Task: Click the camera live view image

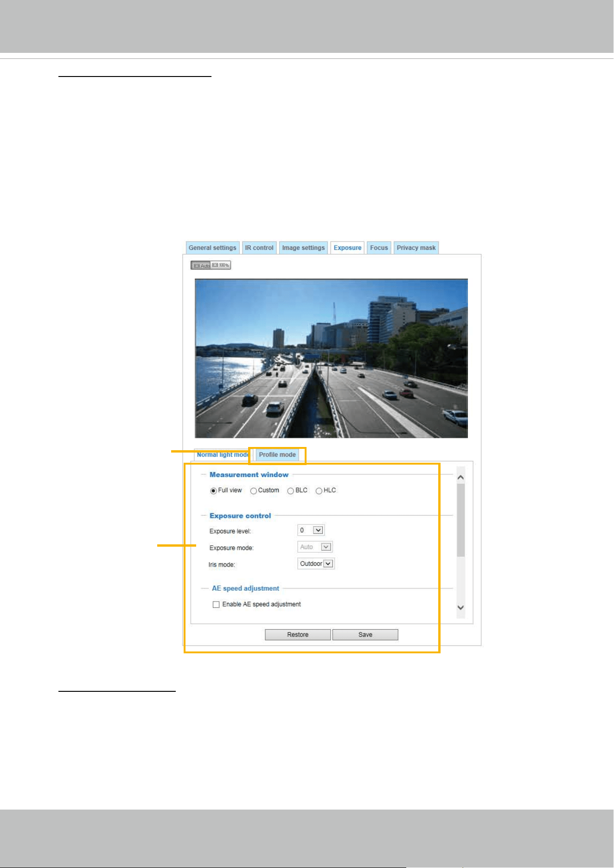Action: (x=331, y=358)
